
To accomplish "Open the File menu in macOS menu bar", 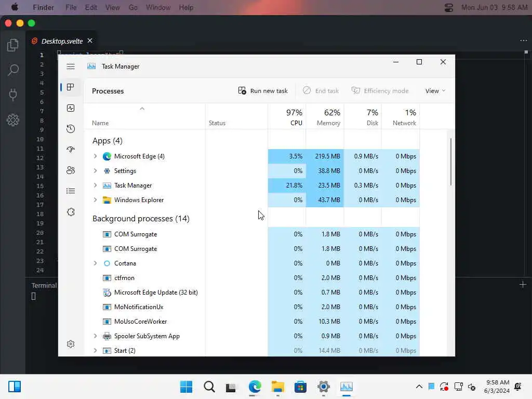I will pos(71,7).
